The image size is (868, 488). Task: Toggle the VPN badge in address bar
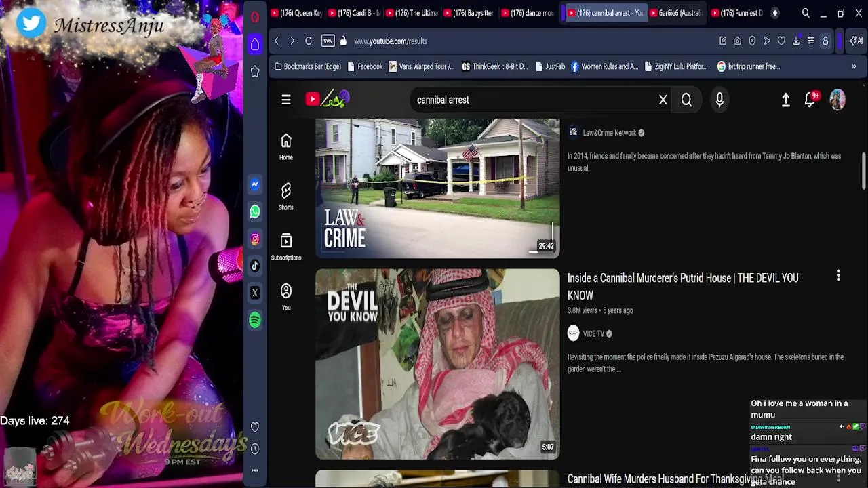(x=328, y=41)
